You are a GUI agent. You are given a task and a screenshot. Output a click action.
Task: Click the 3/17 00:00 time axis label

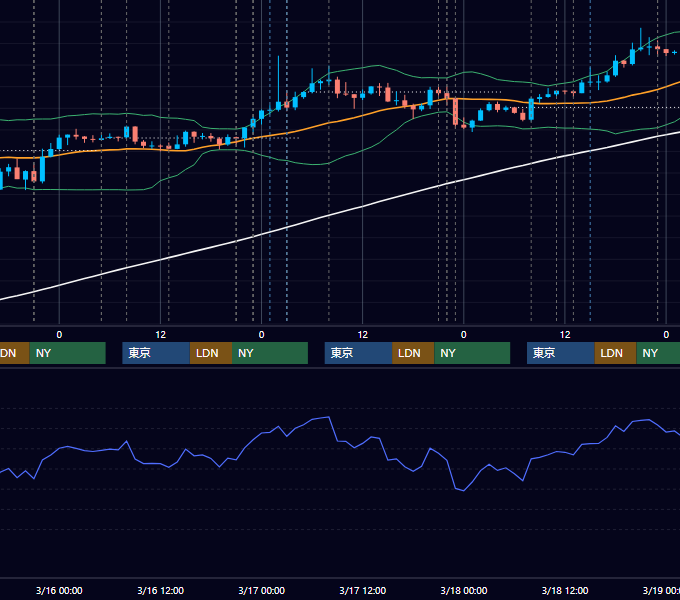[x=262, y=590]
